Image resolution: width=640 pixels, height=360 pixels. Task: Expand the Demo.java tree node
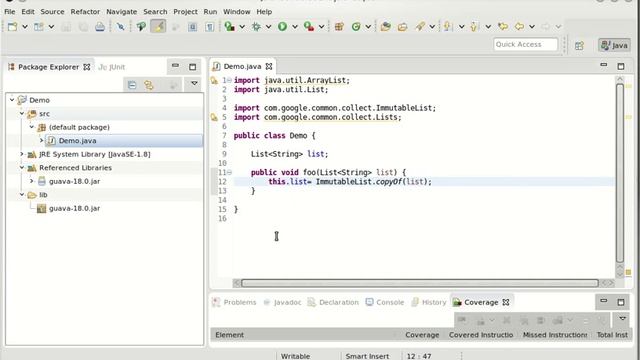tap(41, 140)
